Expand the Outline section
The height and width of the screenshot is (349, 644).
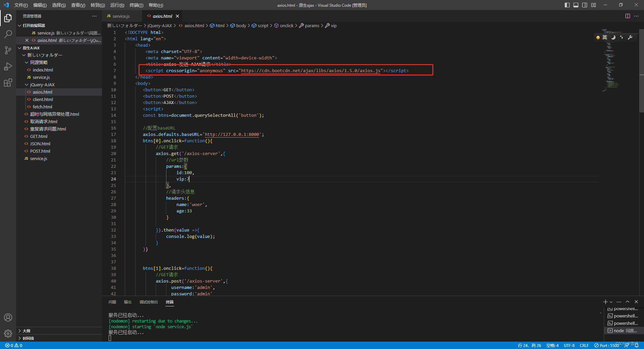59,331
